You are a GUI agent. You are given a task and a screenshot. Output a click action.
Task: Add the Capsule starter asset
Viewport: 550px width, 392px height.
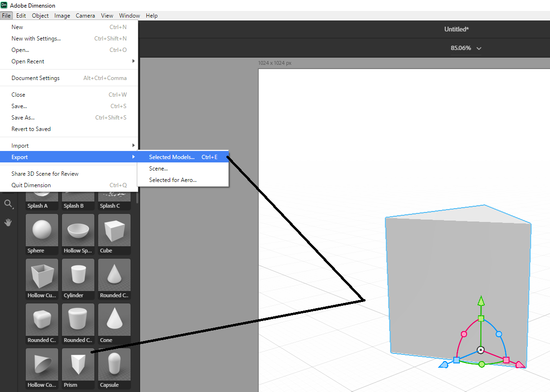click(x=114, y=364)
